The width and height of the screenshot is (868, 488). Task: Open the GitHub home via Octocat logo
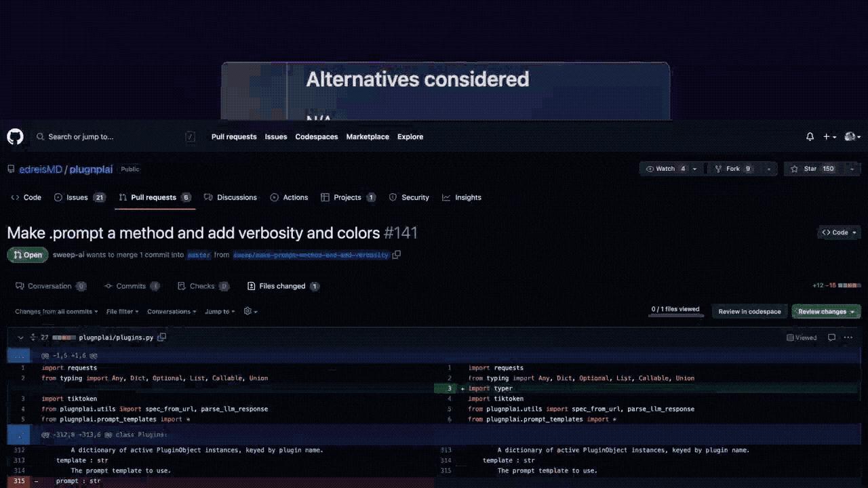(x=15, y=136)
